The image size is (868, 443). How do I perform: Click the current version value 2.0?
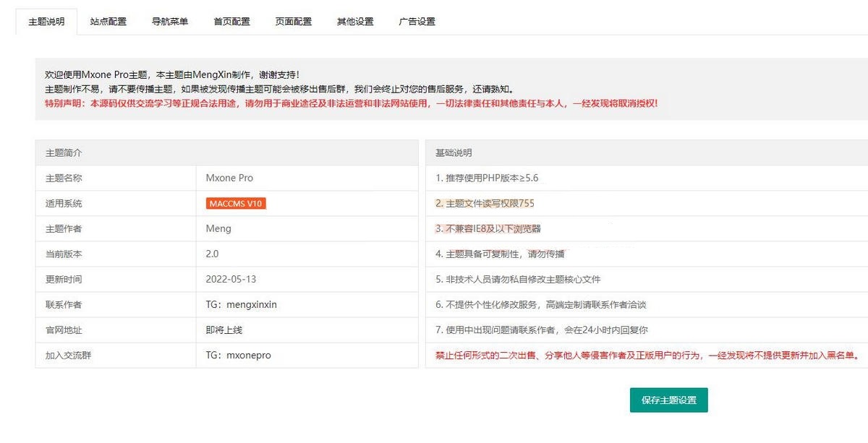(x=212, y=254)
